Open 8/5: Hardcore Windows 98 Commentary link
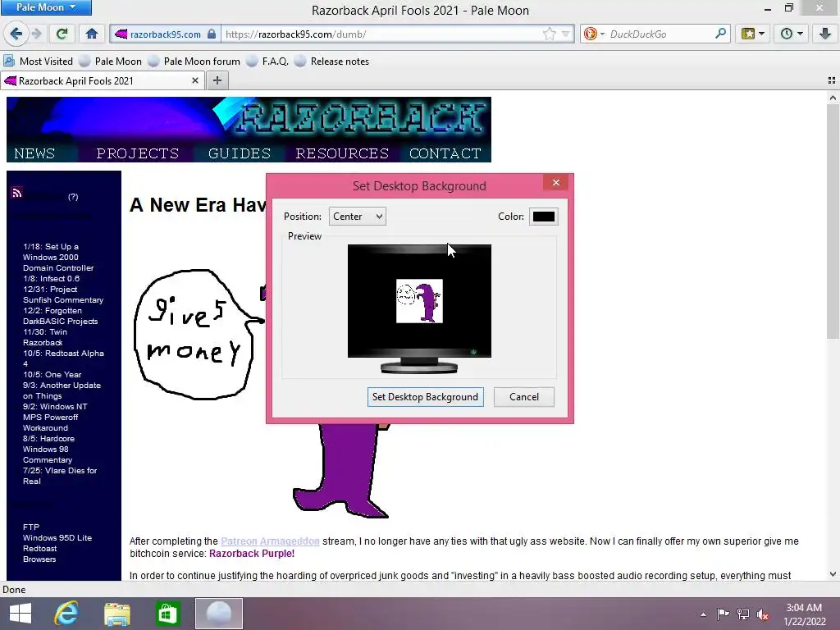 click(48, 449)
